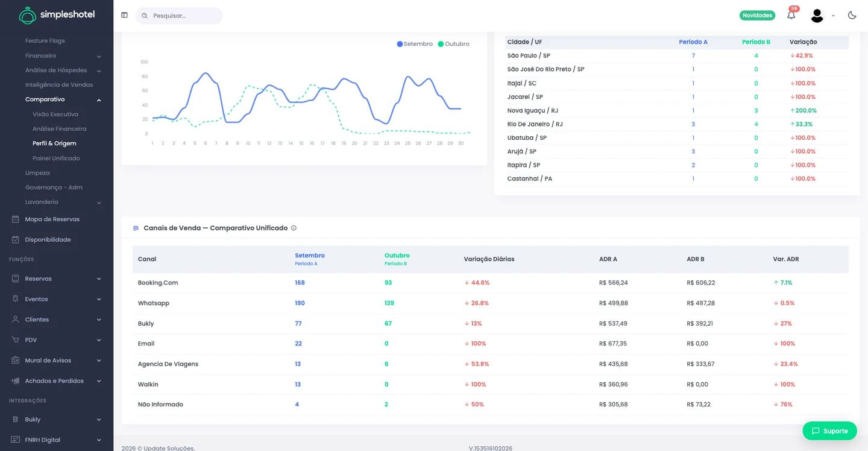
Task: Click the Disponibilidade calendar-check icon
Action: [x=16, y=240]
